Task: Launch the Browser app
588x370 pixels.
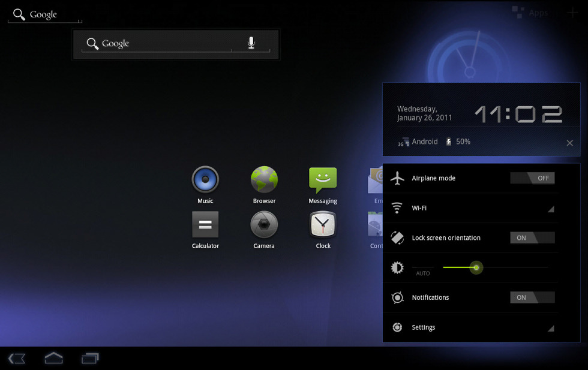Action: 264,179
